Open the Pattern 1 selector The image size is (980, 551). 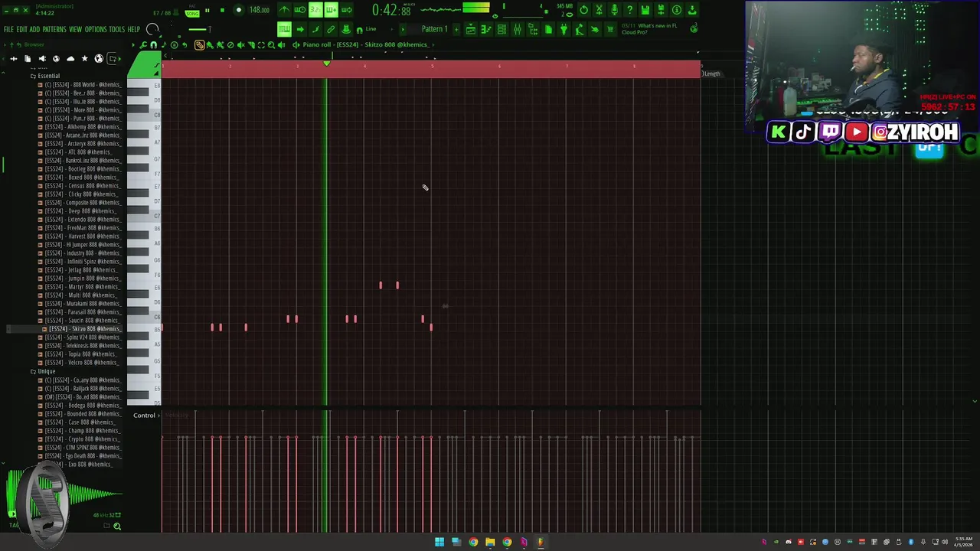(x=434, y=29)
